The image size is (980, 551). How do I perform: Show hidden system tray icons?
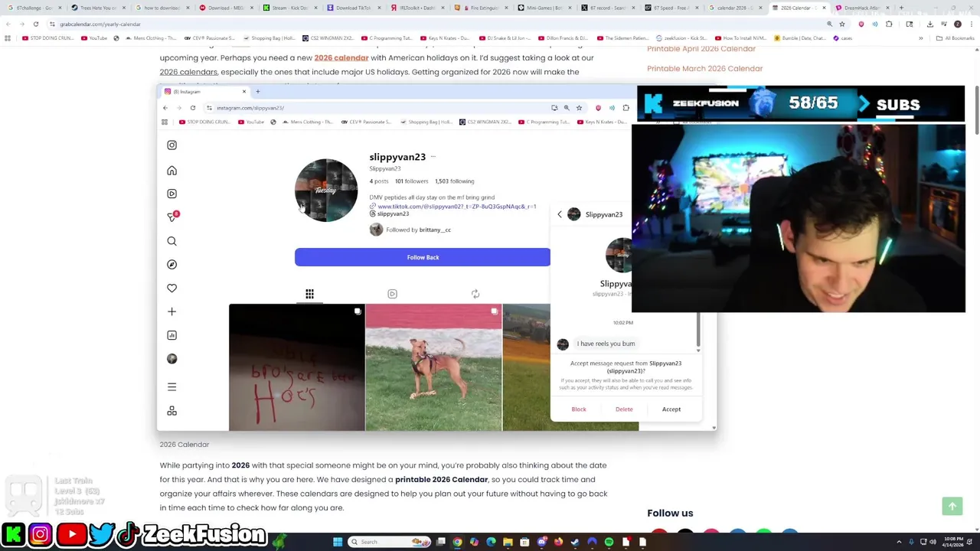[x=899, y=542]
